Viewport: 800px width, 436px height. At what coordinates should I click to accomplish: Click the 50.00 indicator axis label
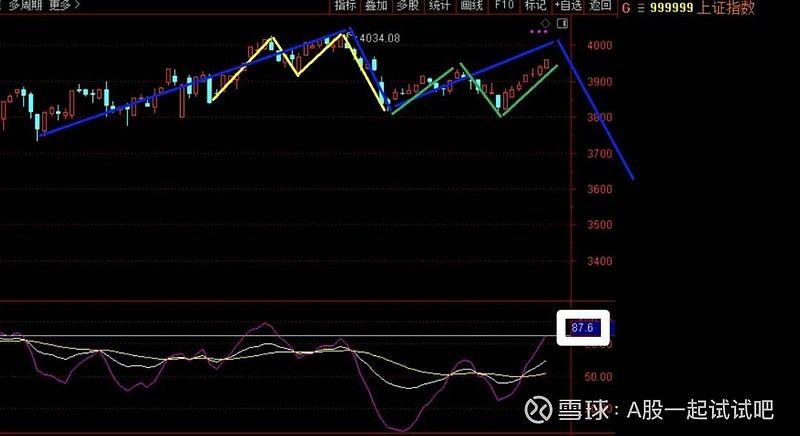pyautogui.click(x=598, y=377)
